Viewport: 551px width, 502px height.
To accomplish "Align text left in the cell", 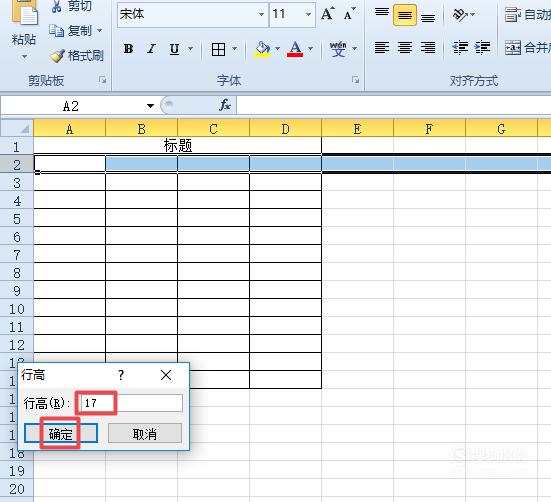I will pyautogui.click(x=382, y=47).
